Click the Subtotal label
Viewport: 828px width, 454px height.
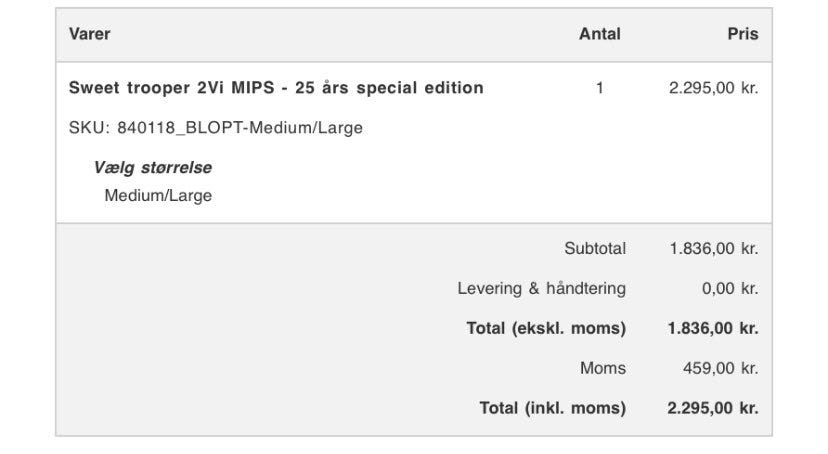(x=594, y=249)
